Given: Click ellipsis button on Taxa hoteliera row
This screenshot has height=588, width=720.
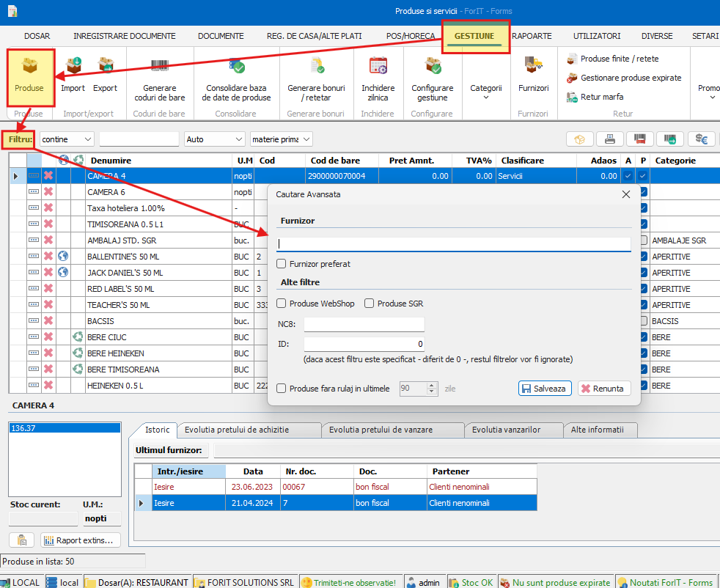Looking at the screenshot, I should click(x=34, y=208).
